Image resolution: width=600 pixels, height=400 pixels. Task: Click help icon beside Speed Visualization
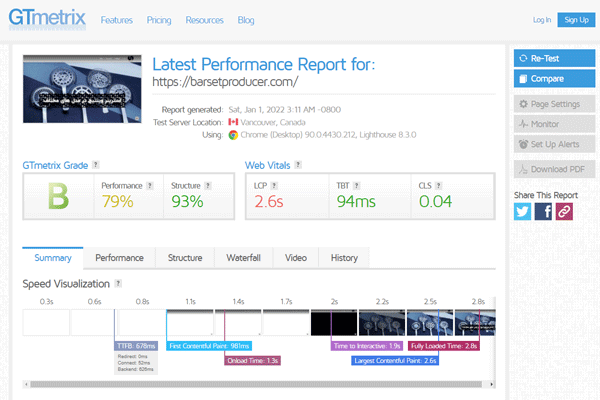pos(118,284)
